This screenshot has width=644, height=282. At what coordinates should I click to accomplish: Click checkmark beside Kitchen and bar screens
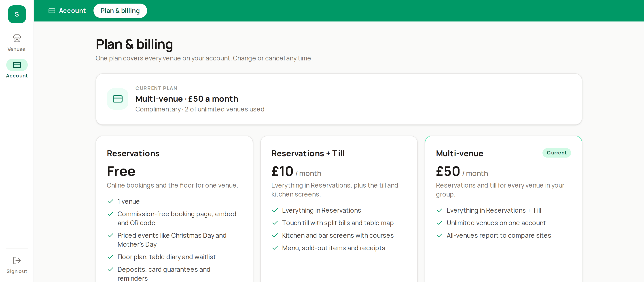tap(275, 235)
